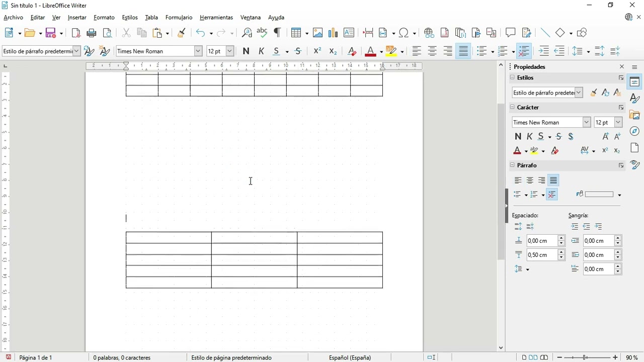The width and height of the screenshot is (644, 362).
Task: Click the Print icon
Action: 92,33
